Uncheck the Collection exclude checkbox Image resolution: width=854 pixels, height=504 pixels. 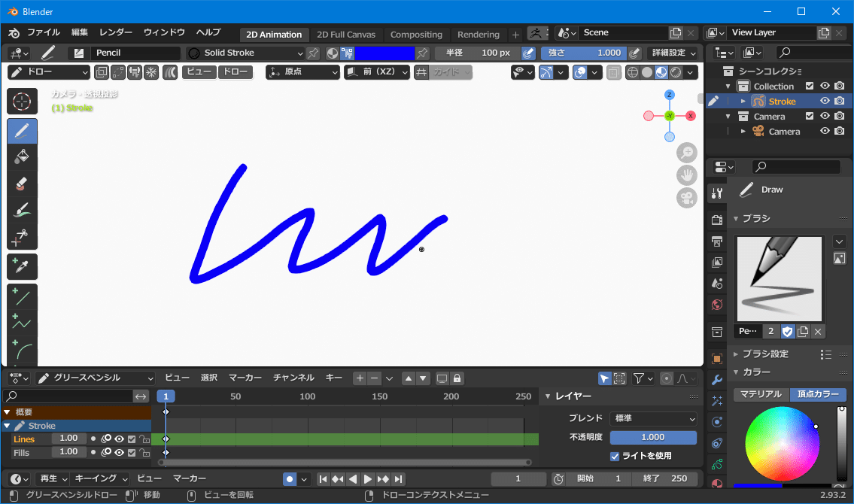coord(810,86)
